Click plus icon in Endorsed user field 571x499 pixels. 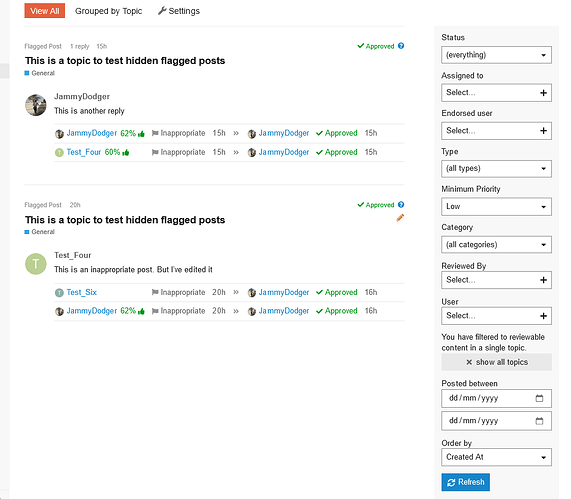point(543,131)
